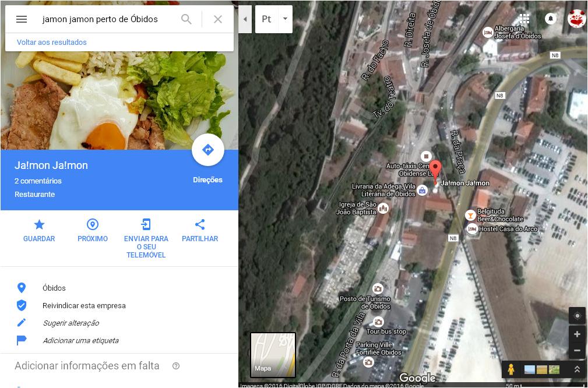
Task: Open the Google apps grid
Action: coord(524,19)
